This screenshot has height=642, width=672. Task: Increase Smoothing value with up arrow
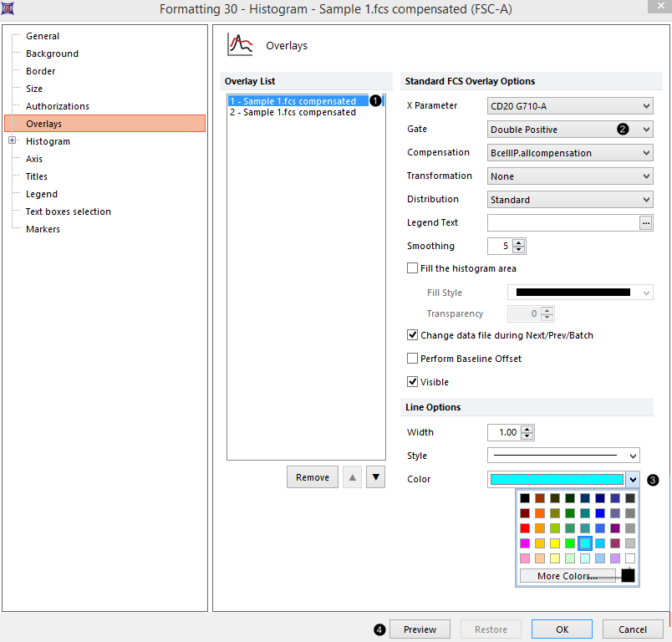coord(519,242)
